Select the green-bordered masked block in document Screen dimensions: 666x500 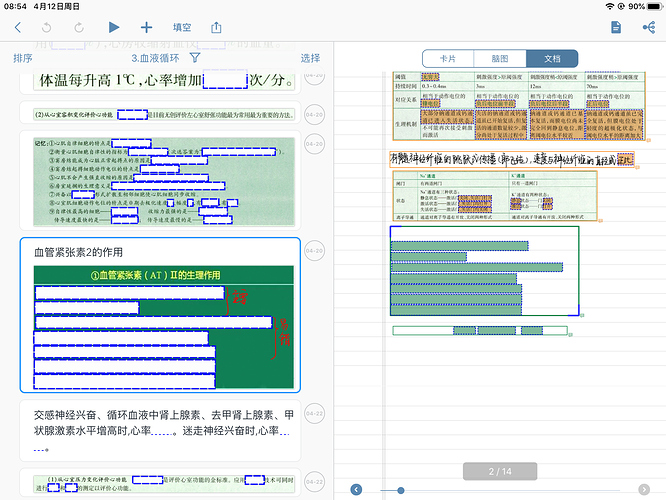pos(485,271)
